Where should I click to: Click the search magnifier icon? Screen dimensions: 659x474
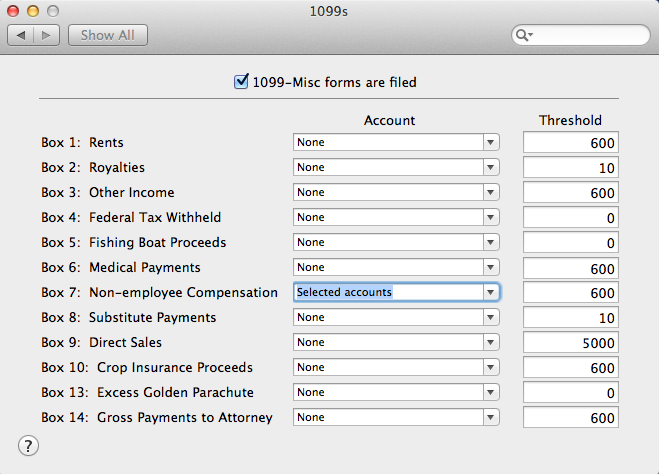coord(524,35)
